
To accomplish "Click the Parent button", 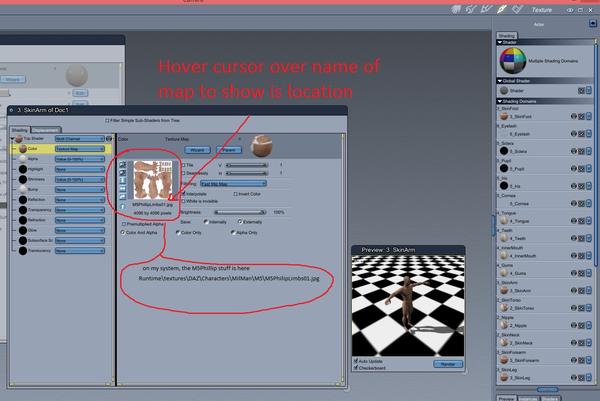I will 229,150.
